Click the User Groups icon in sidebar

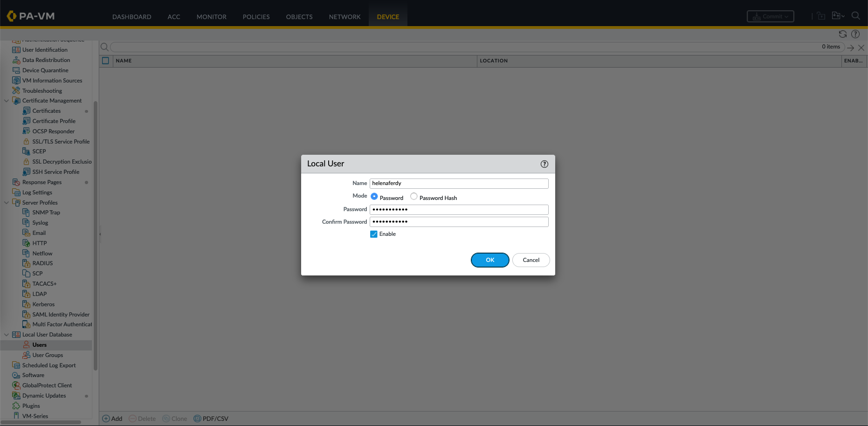tap(27, 355)
